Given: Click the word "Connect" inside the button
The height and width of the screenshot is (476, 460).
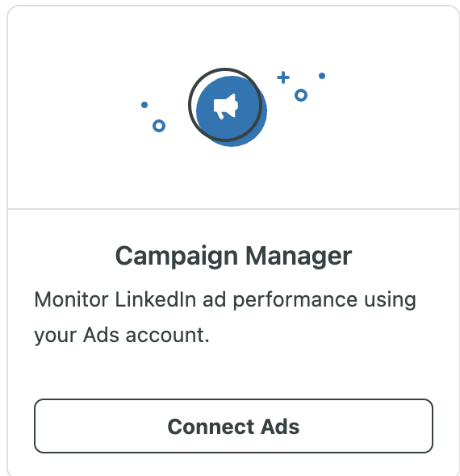Looking at the screenshot, I should pos(211,427).
